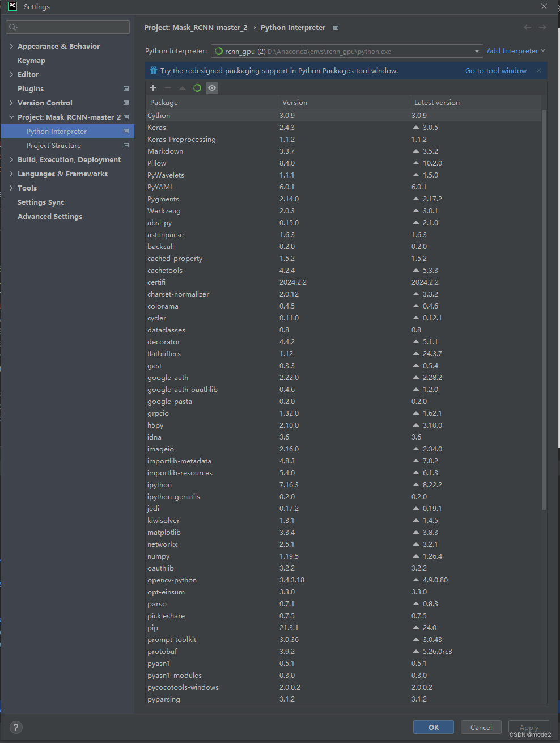
Task: Select the pip package row
Action: tap(343, 627)
